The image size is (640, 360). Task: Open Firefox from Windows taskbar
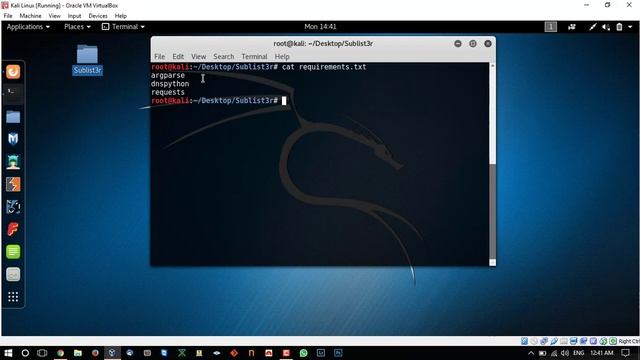[95, 353]
